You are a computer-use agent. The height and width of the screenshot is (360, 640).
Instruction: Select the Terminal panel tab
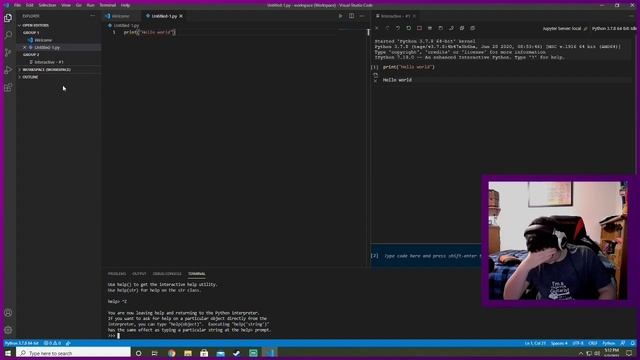(197, 273)
